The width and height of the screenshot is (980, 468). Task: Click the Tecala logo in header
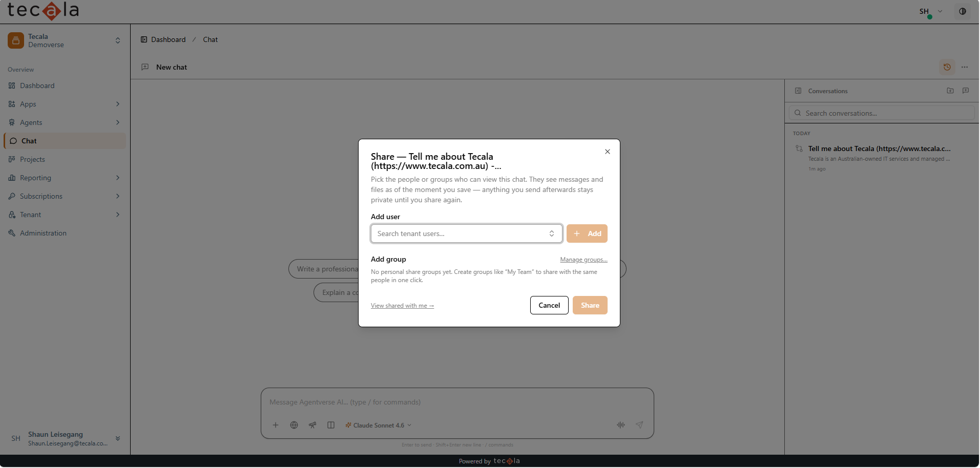pyautogui.click(x=43, y=10)
